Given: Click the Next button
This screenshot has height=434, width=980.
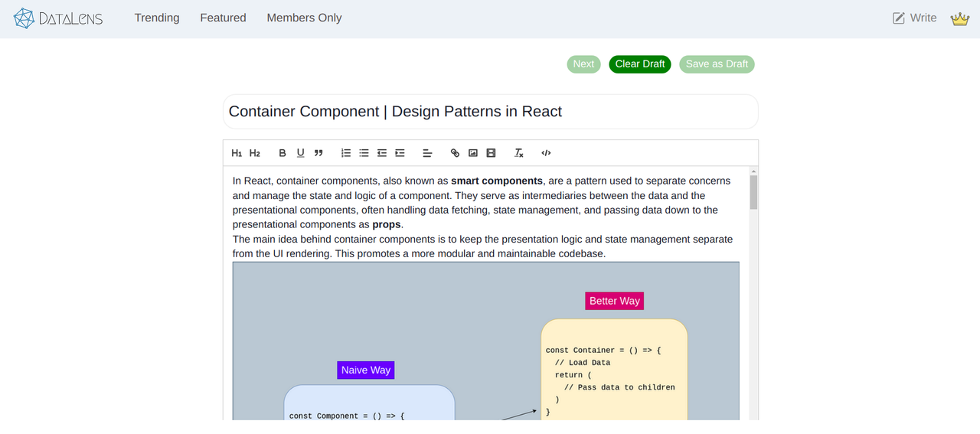Looking at the screenshot, I should pos(583,64).
